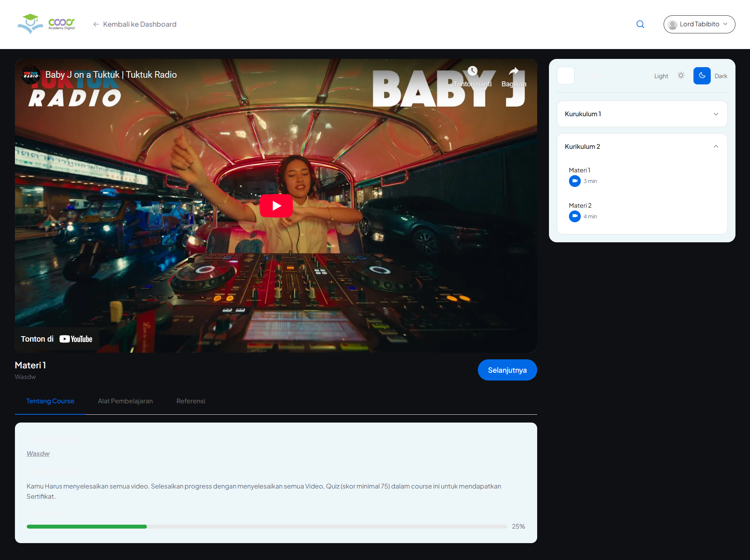Click the 25% progress value
This screenshot has height=560, width=750.
(518, 526)
